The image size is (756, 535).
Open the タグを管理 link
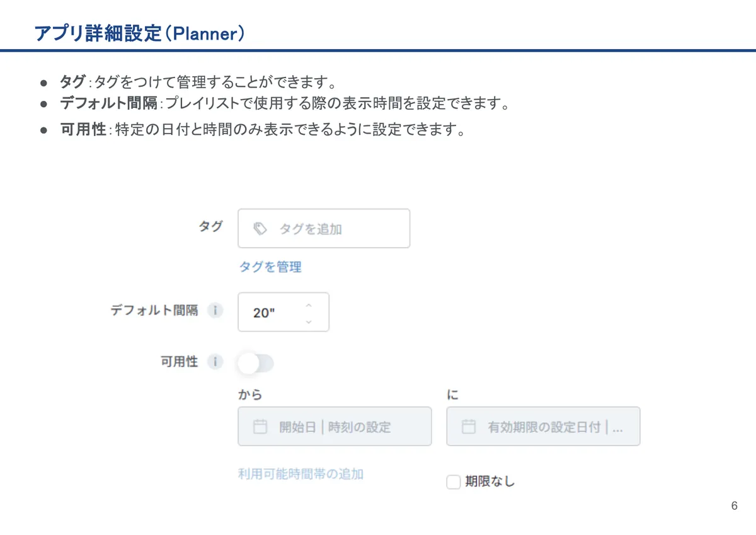point(270,267)
